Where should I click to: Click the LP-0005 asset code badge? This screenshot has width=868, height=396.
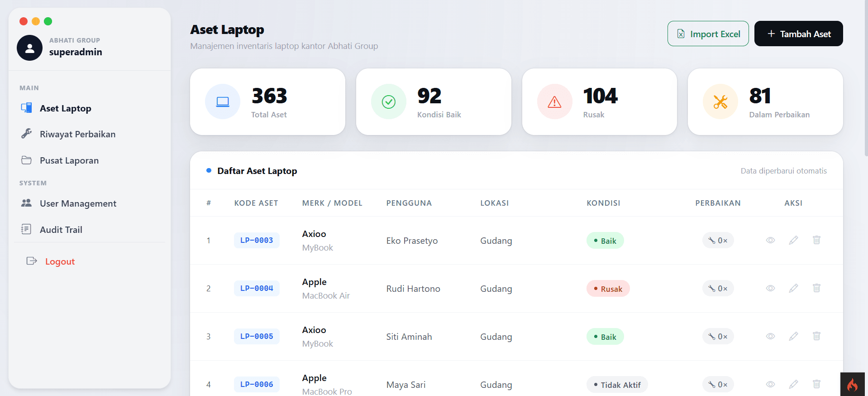click(x=257, y=336)
